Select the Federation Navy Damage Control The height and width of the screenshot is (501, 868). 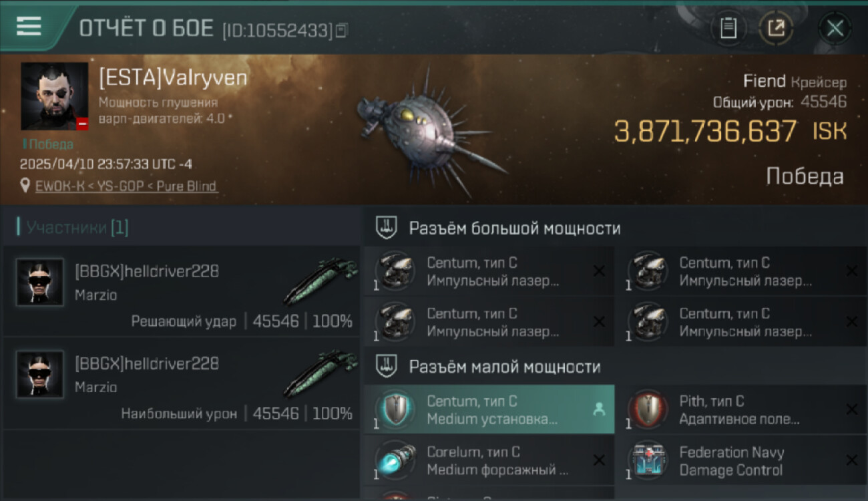point(742,460)
